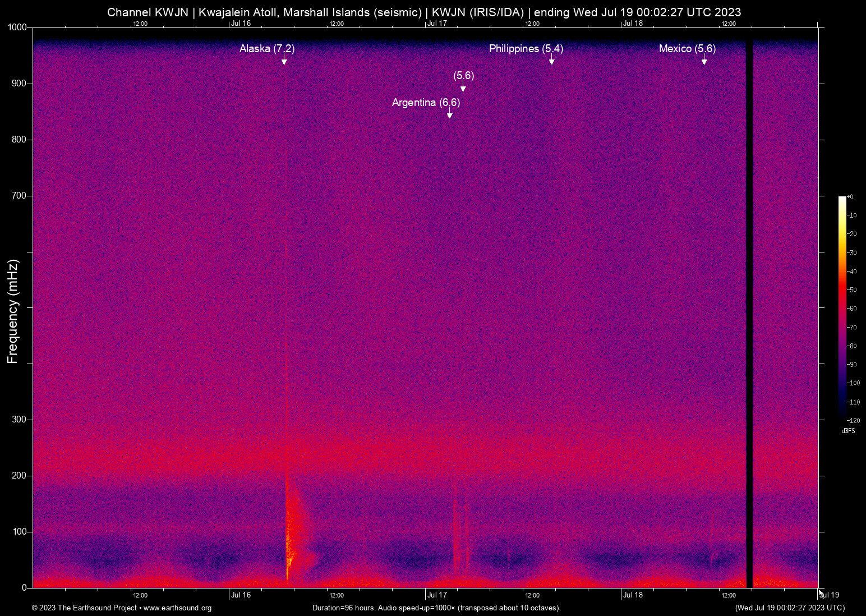This screenshot has width=866, height=616.
Task: Click the Jul 17 label on the bottom axis
Action: 437,595
